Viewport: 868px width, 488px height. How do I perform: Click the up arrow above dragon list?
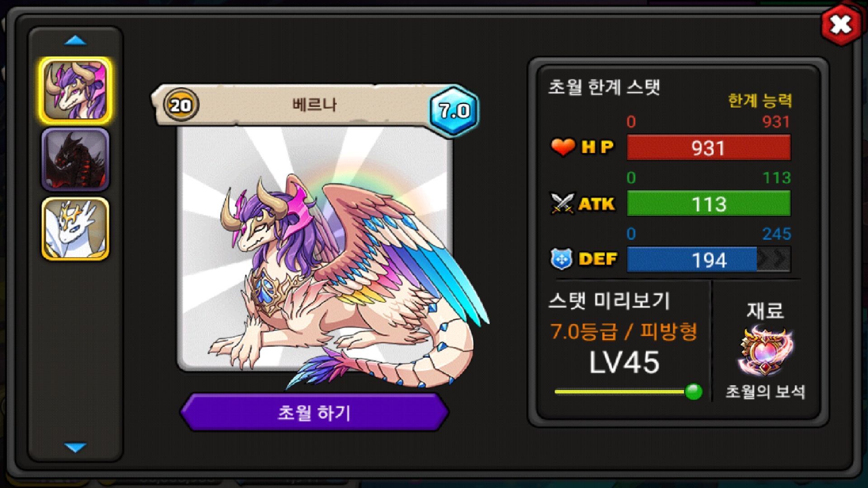click(x=75, y=41)
